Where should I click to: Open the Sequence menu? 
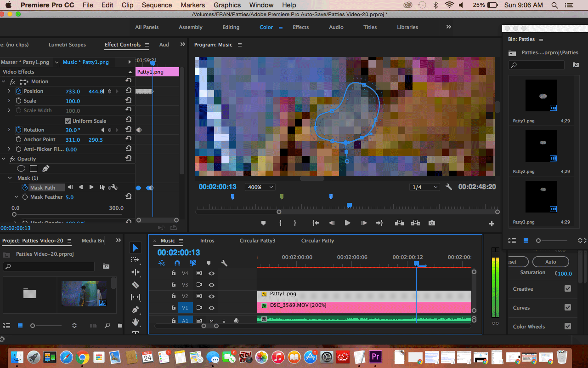[x=157, y=5]
